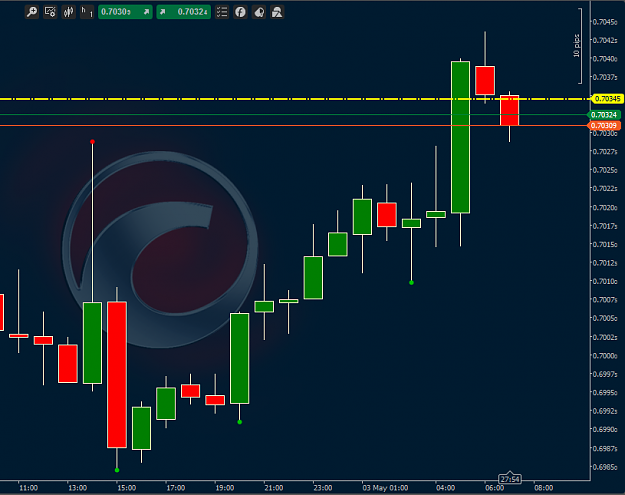Click the 0.6985 price axis label
Viewport: 625px width, 495px height.
click(x=605, y=467)
